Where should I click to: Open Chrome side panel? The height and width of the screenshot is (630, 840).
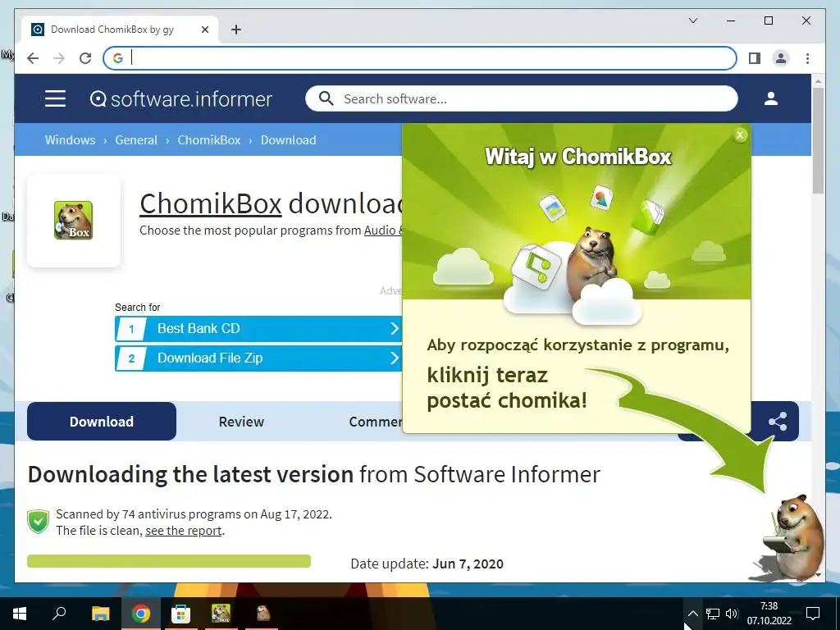(x=755, y=58)
